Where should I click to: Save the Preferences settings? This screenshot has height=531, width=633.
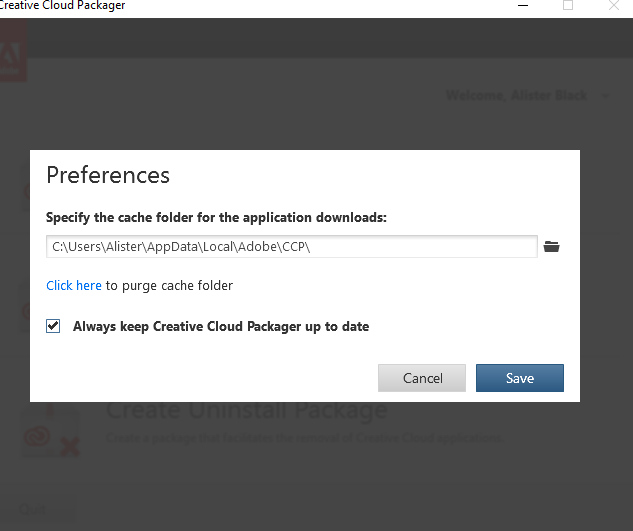pos(519,378)
